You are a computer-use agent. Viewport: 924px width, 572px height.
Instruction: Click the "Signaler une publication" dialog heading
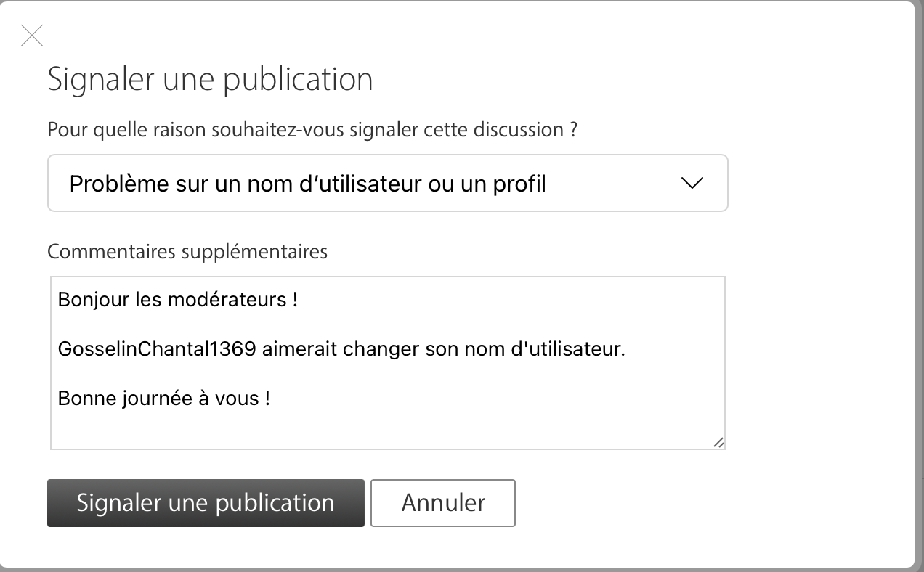tap(210, 79)
